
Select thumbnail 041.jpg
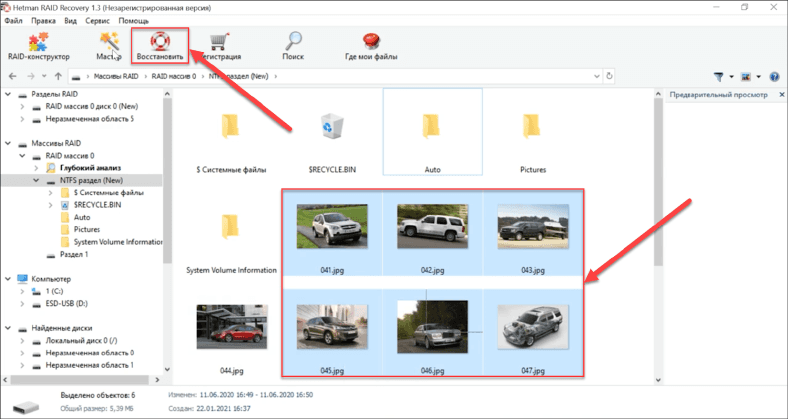[x=332, y=226]
